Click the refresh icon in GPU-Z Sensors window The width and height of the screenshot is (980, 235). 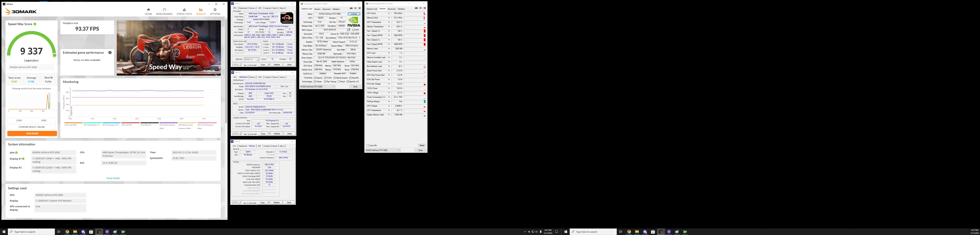click(420, 8)
